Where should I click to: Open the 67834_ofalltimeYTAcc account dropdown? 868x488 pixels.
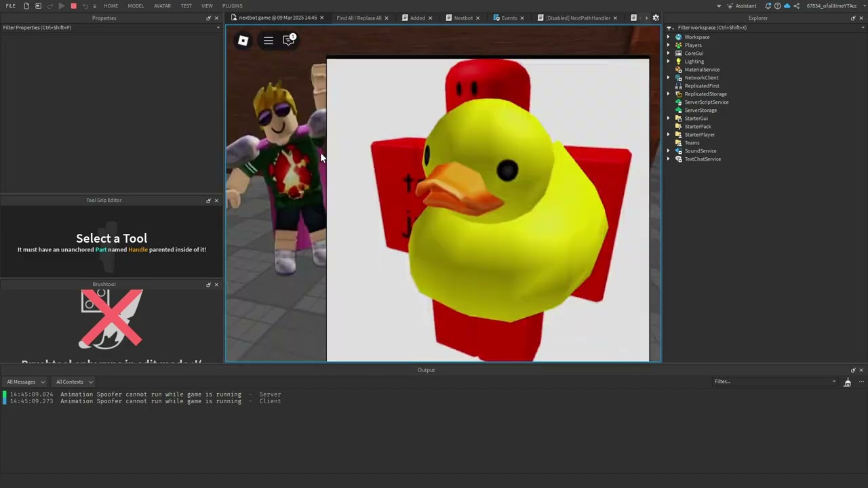tap(835, 6)
